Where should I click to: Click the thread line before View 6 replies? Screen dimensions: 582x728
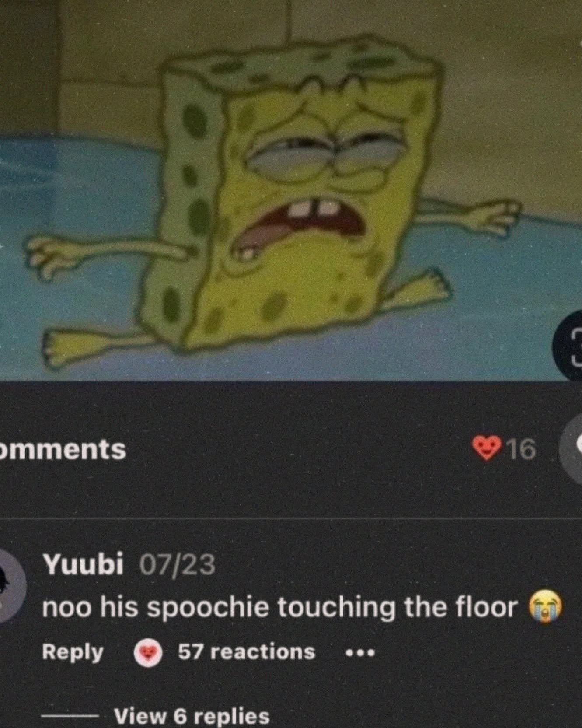click(x=70, y=716)
